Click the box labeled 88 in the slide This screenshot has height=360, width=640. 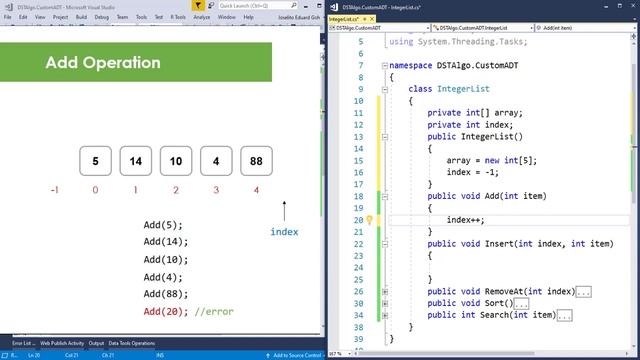coord(256,161)
